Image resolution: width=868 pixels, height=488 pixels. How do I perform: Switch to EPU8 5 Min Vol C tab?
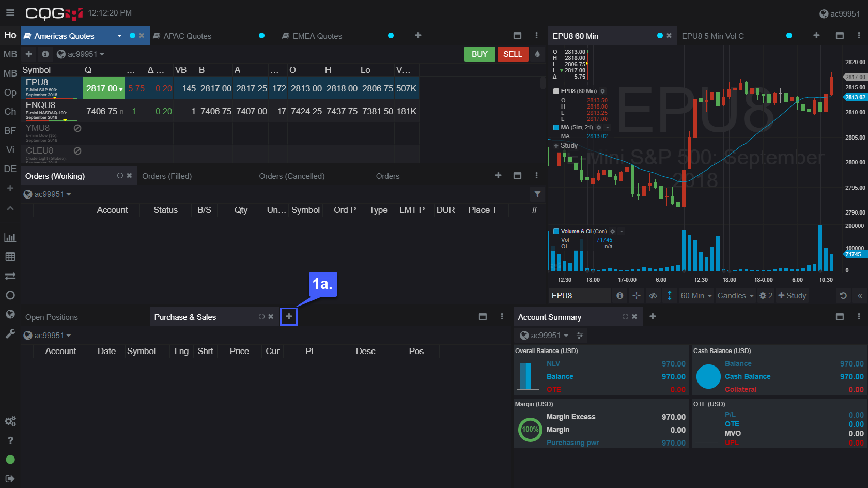tap(713, 36)
